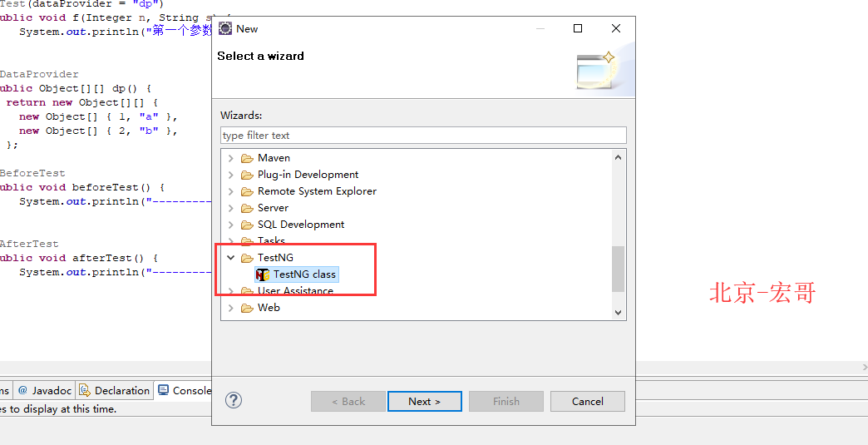Click the editor line with beforeTest()

coord(82,188)
